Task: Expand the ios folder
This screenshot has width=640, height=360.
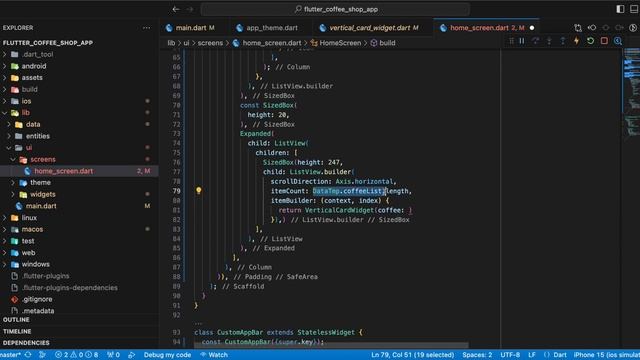Action: coord(26,101)
